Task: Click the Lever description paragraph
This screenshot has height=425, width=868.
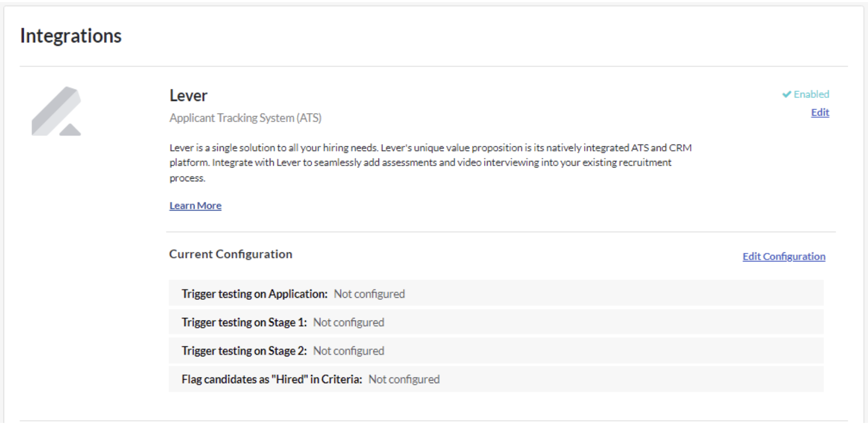Action: pyautogui.click(x=430, y=163)
